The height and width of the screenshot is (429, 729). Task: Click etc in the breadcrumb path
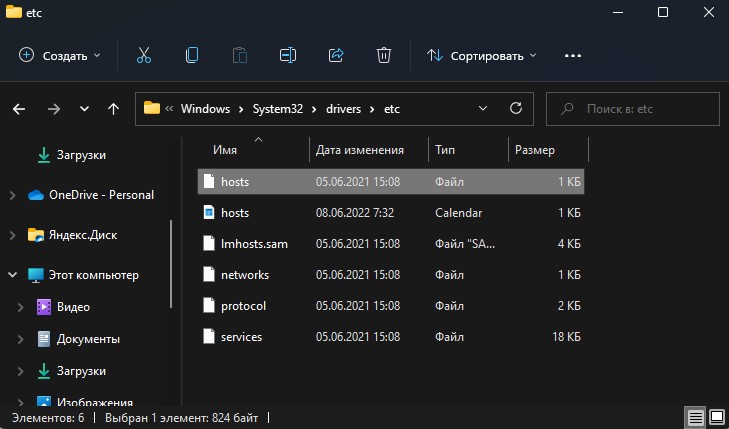click(392, 109)
